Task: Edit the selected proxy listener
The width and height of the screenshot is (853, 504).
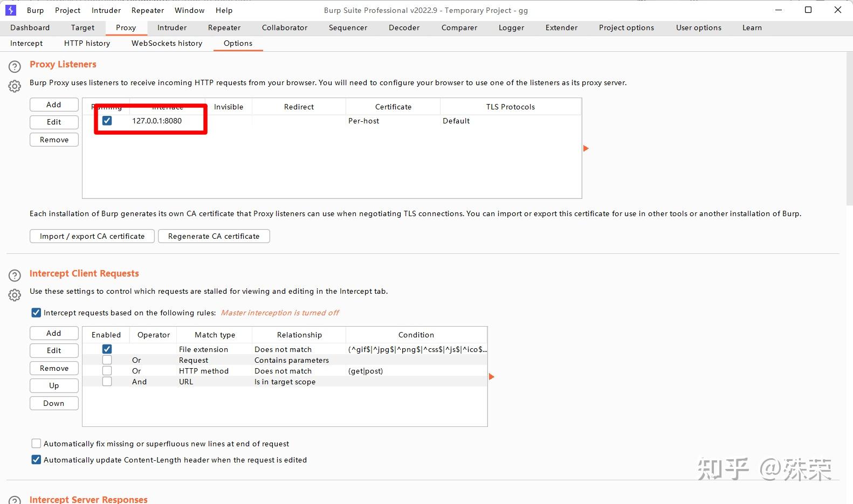Action: (x=54, y=122)
